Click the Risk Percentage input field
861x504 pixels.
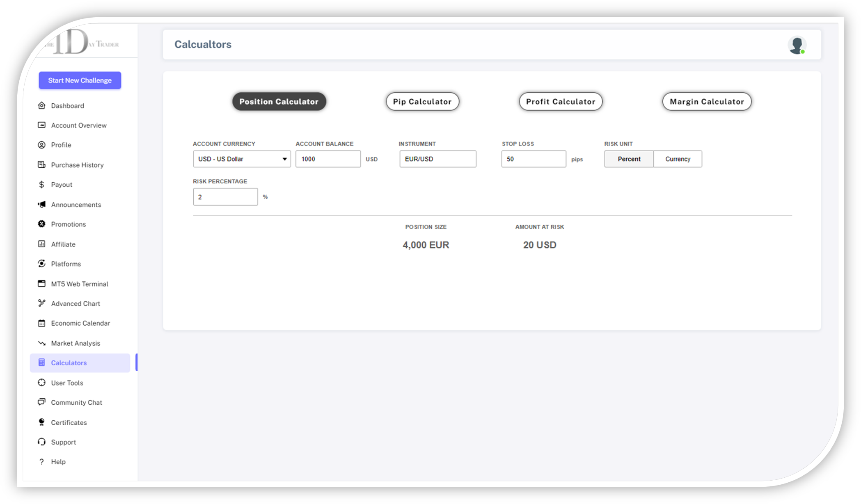coord(225,197)
